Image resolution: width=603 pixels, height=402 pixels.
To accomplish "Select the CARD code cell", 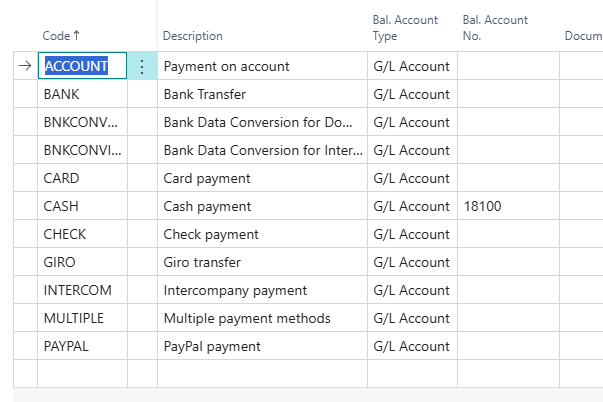I will pyautogui.click(x=82, y=178).
